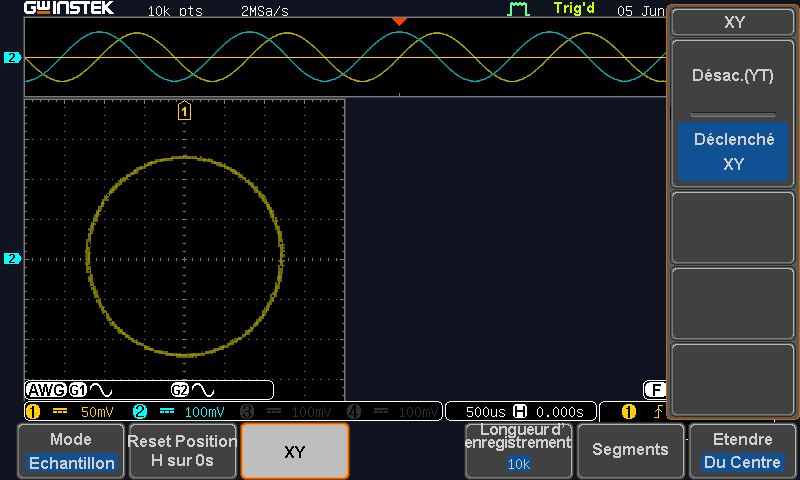Disable XY mode with Désac.(YT)

click(x=733, y=76)
